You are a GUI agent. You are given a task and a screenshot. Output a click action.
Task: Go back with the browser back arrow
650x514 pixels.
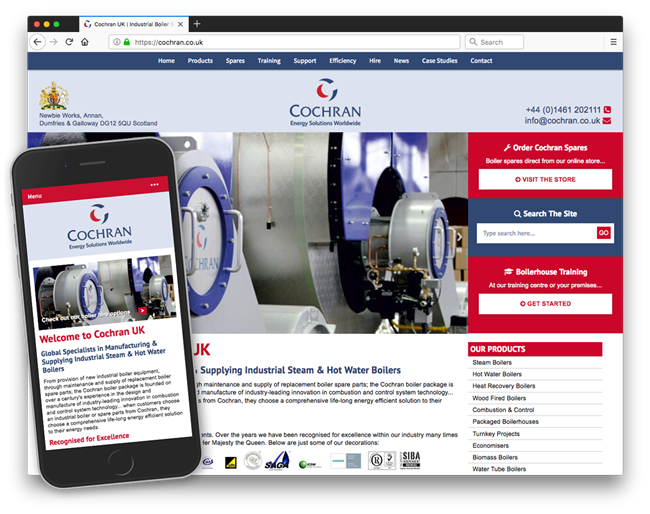pyautogui.click(x=37, y=42)
